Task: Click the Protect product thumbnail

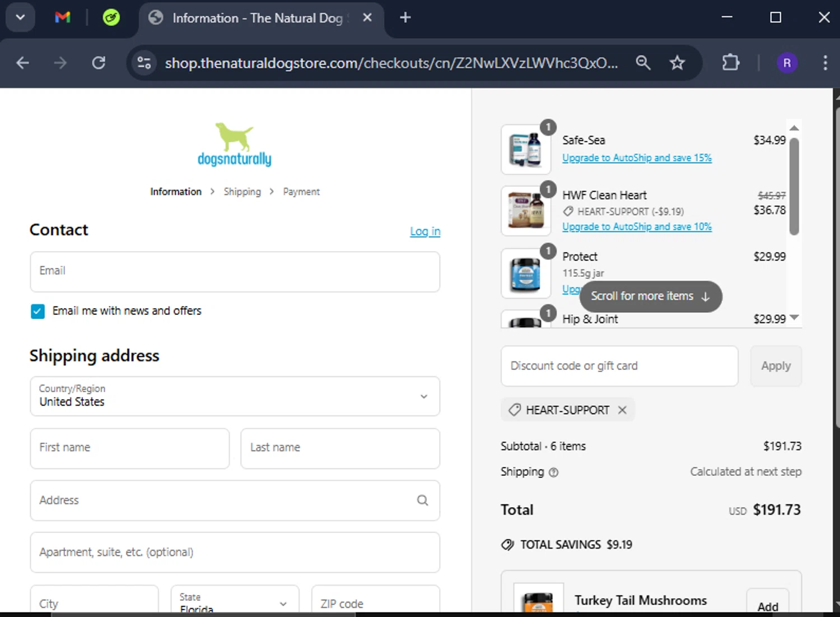Action: [x=525, y=273]
